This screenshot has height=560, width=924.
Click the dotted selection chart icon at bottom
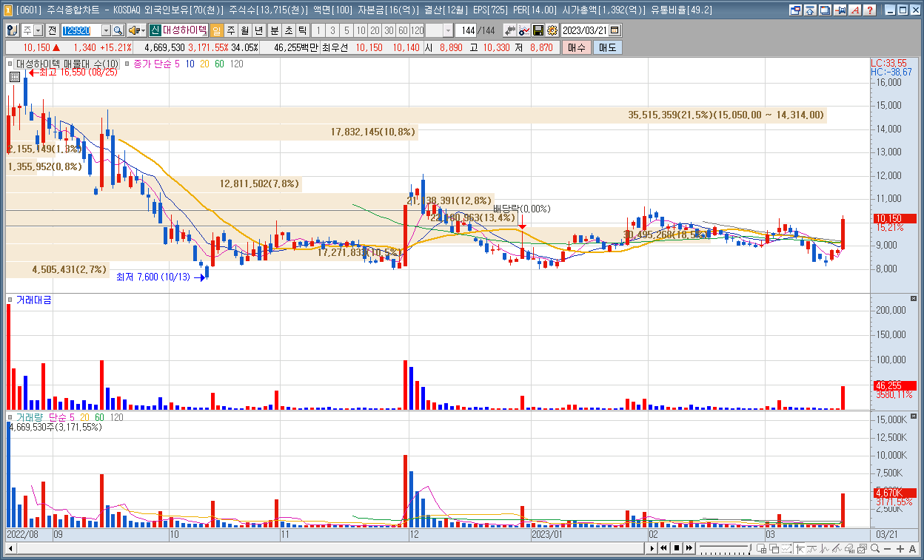point(787,548)
